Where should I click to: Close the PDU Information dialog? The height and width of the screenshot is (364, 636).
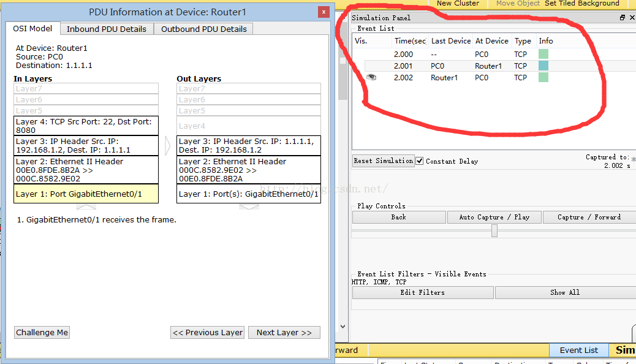tap(324, 12)
